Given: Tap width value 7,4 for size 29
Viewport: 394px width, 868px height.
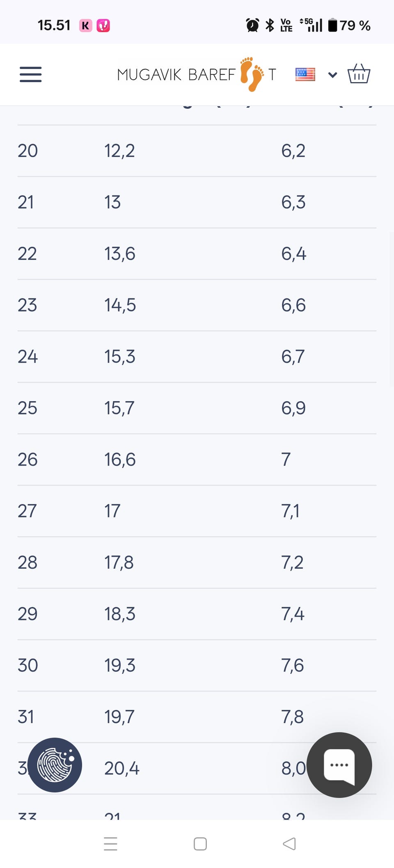Looking at the screenshot, I should pyautogui.click(x=293, y=614).
